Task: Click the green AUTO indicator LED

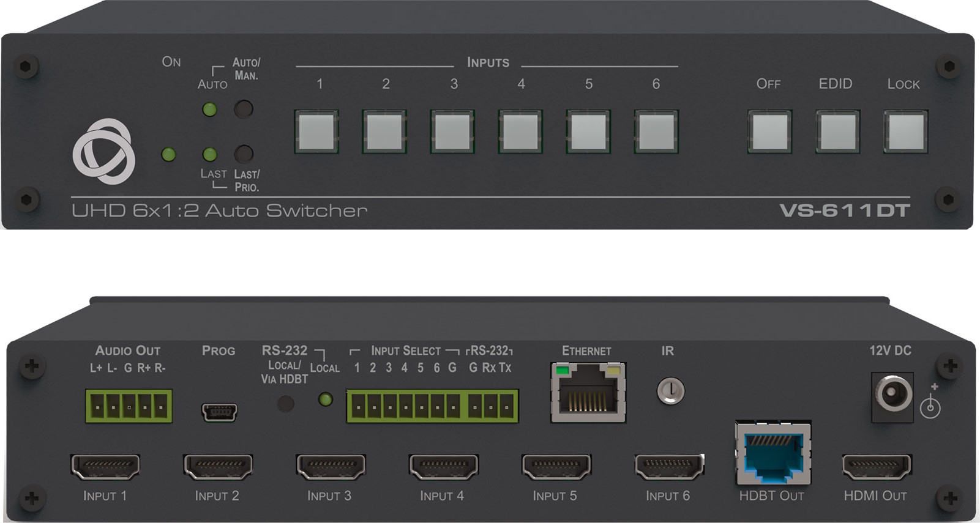Action: (x=209, y=110)
